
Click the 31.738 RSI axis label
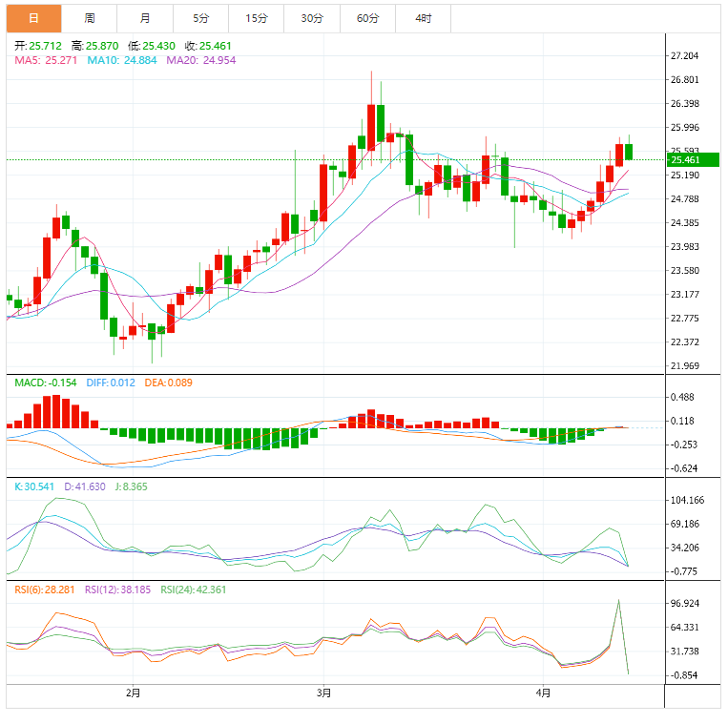pos(685,652)
